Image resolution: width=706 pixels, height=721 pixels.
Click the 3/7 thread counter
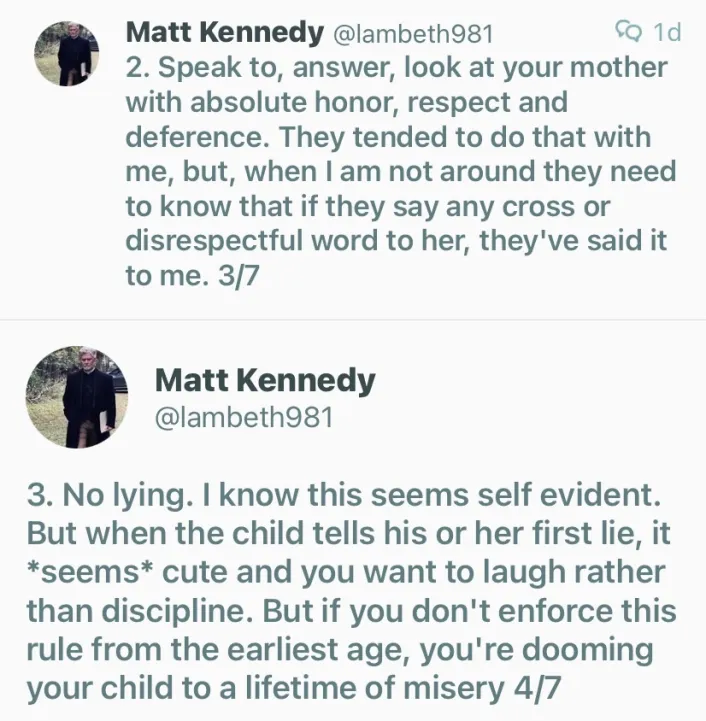click(238, 276)
